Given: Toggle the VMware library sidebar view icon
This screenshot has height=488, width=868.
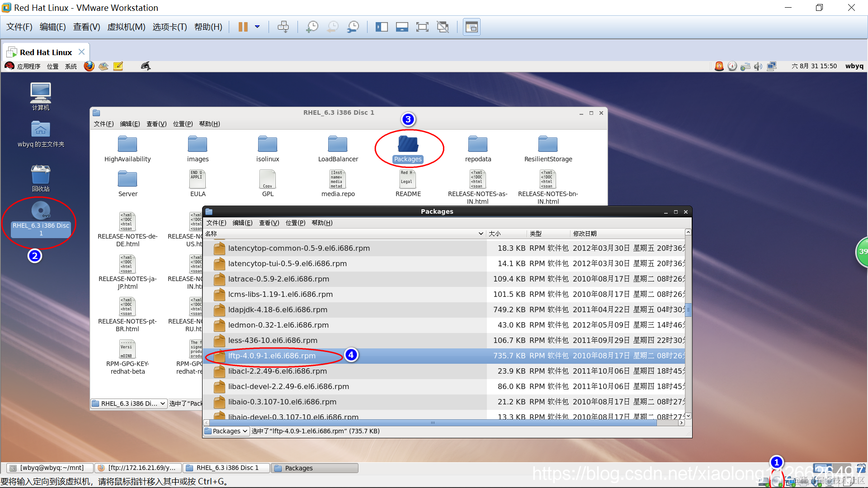Looking at the screenshot, I should [382, 27].
